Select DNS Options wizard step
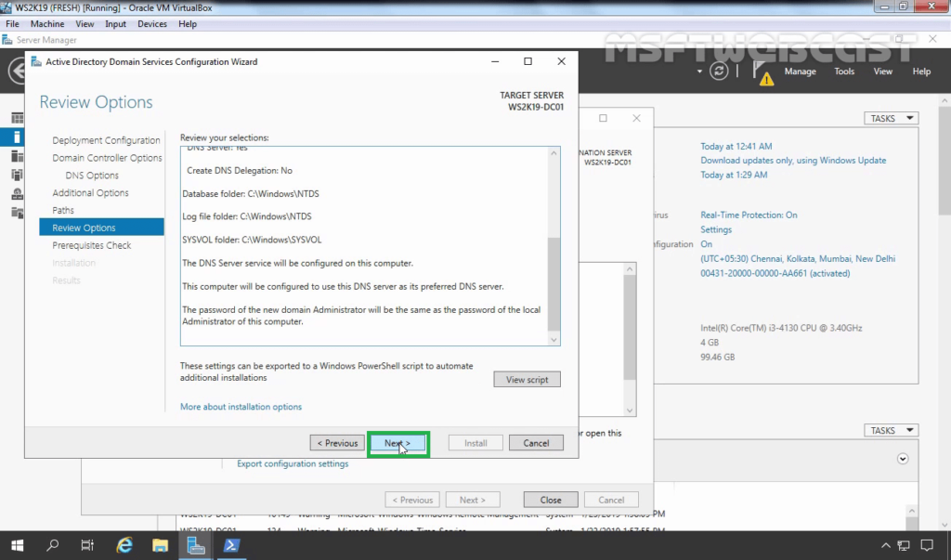 point(92,176)
